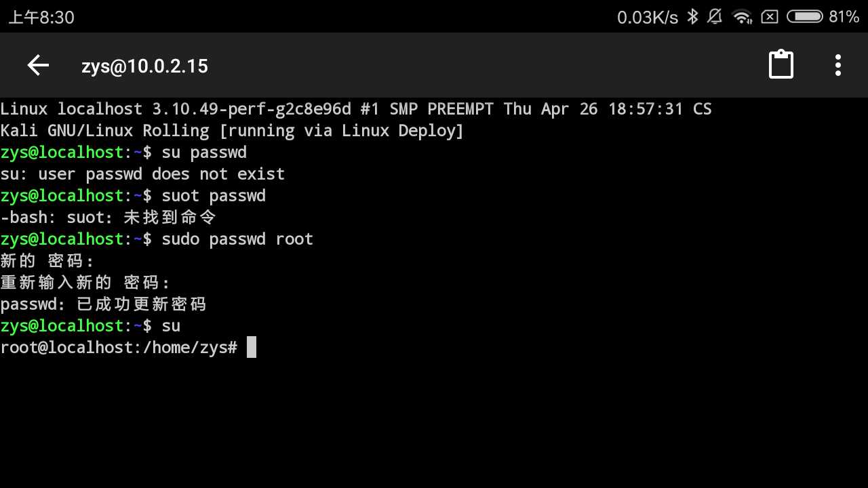Place cursor at the root@localhost prompt
Screen dimensions: 868x488
pyautogui.click(x=119, y=348)
